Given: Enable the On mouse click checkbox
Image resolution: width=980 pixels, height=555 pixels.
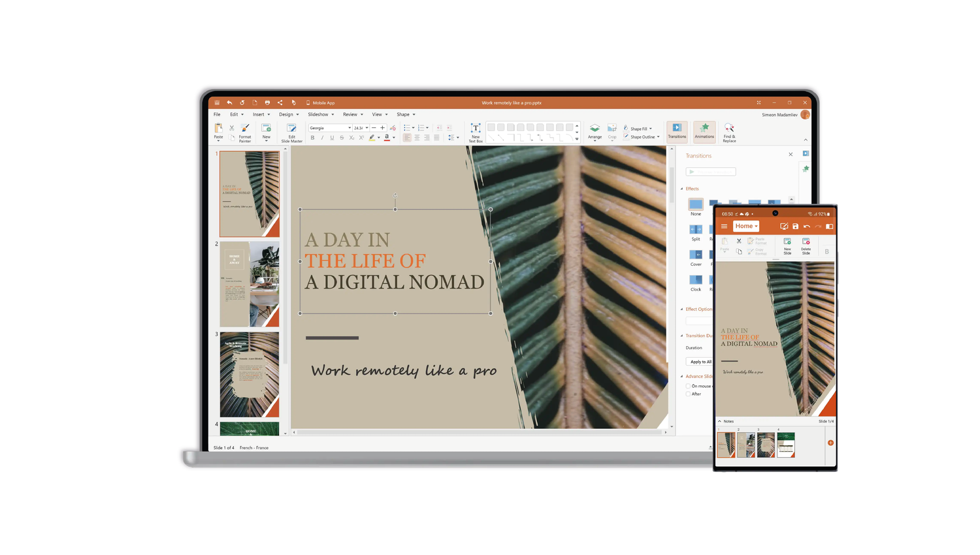Looking at the screenshot, I should click(x=688, y=386).
